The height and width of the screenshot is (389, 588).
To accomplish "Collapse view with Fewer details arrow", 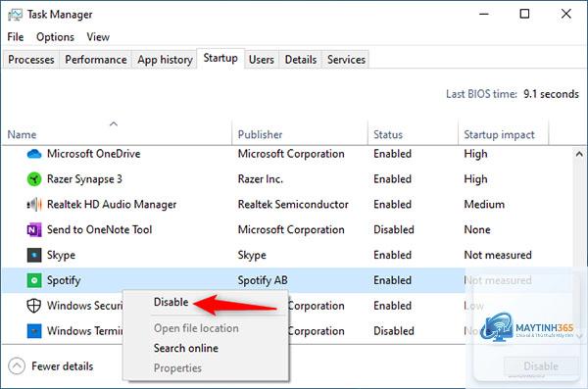I will (17, 365).
